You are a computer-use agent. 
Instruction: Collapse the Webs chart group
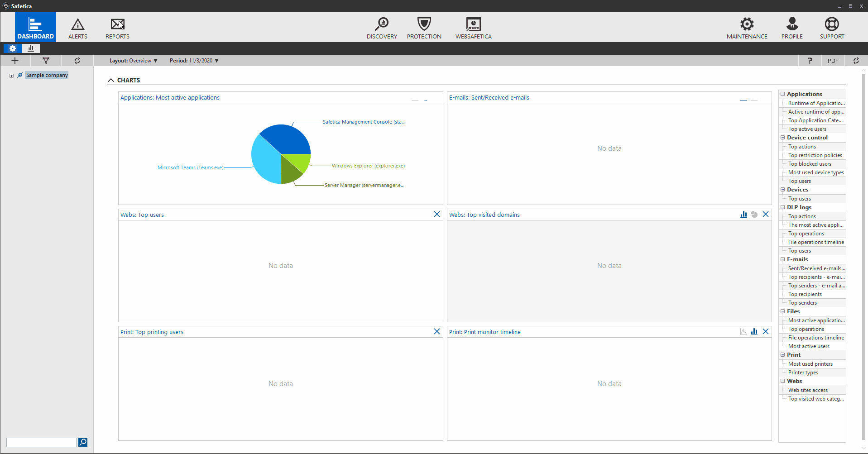pyautogui.click(x=782, y=381)
